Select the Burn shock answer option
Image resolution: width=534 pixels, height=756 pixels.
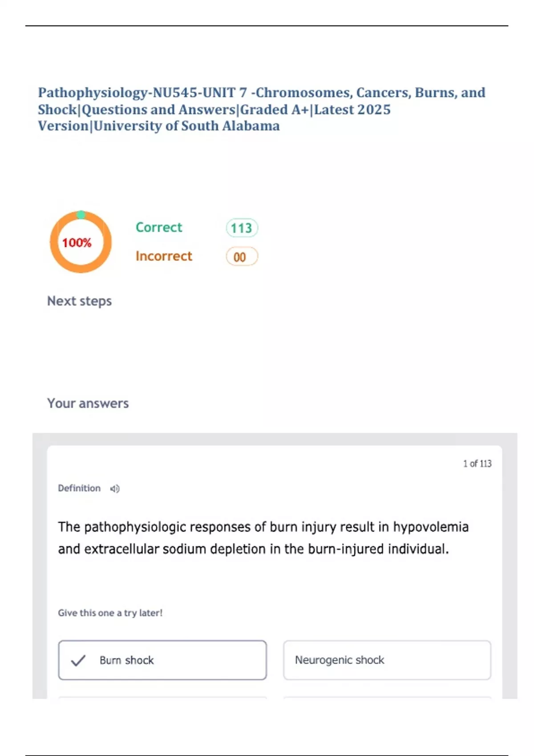pyautogui.click(x=162, y=660)
